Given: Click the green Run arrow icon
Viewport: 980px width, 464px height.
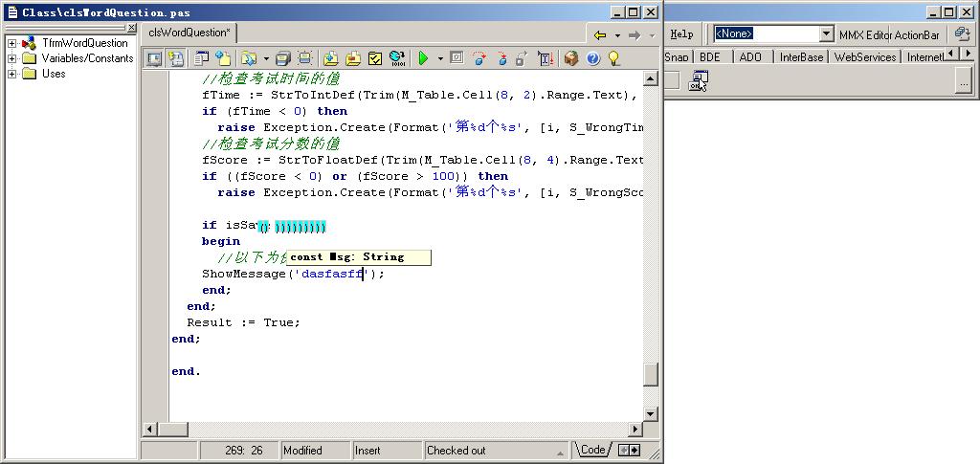Looking at the screenshot, I should click(423, 58).
